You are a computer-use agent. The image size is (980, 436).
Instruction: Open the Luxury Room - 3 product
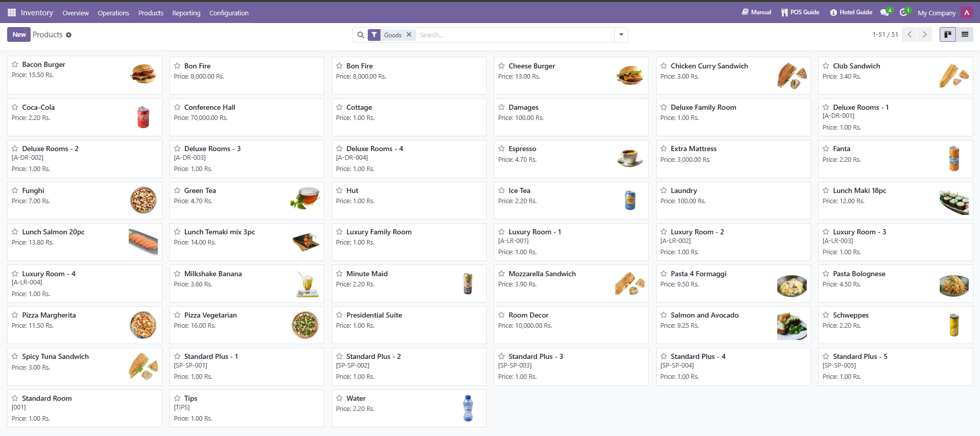click(x=895, y=242)
